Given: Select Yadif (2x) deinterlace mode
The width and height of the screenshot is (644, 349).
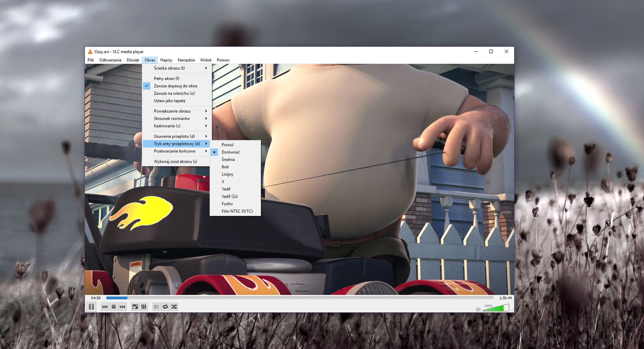Looking at the screenshot, I should [x=235, y=196].
